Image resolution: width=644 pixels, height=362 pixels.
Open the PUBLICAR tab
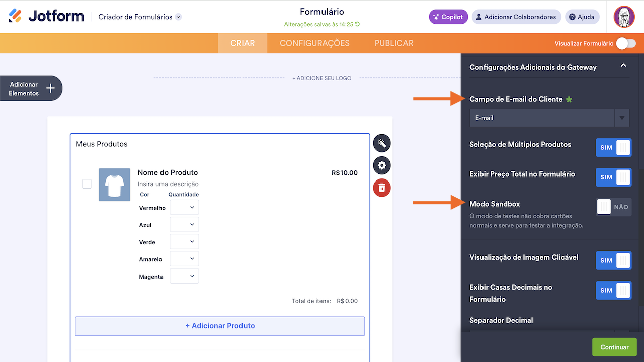393,43
